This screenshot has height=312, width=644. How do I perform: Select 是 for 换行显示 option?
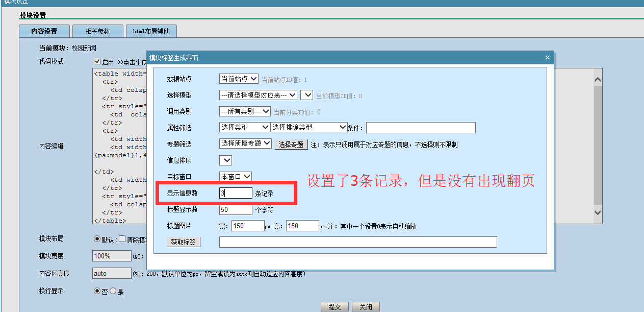tap(113, 291)
